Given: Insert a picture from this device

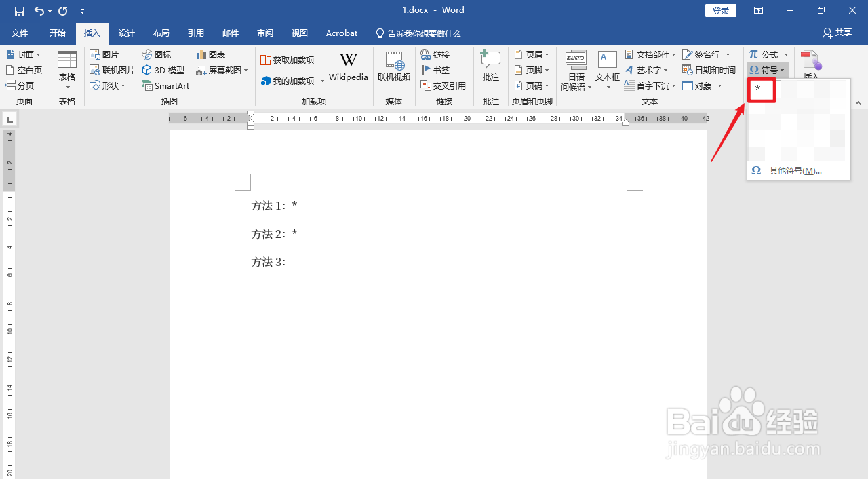Looking at the screenshot, I should 106,54.
